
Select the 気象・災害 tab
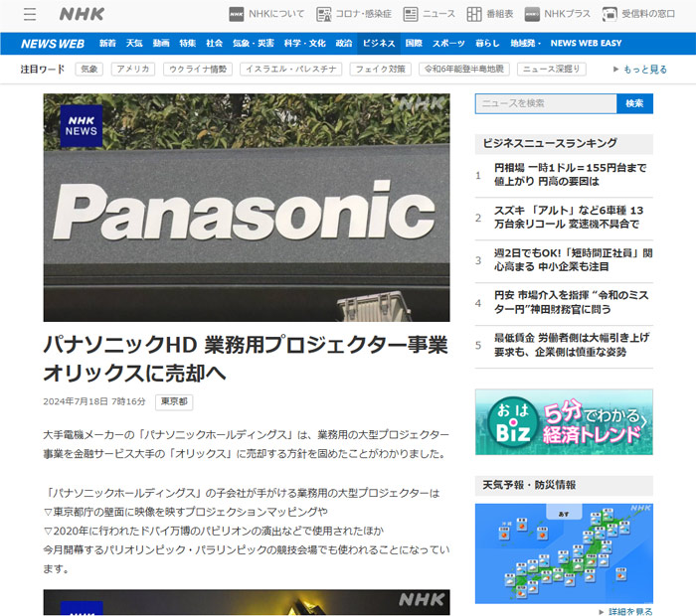pyautogui.click(x=253, y=44)
